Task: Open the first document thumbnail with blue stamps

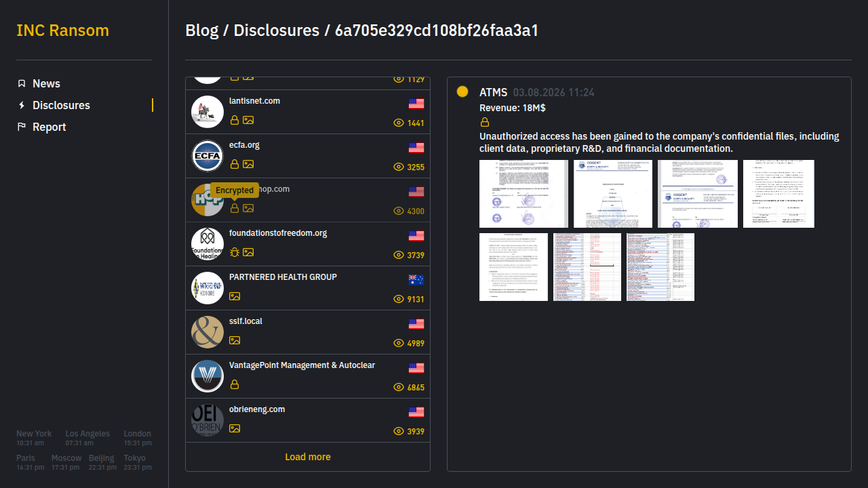Action: pos(524,194)
